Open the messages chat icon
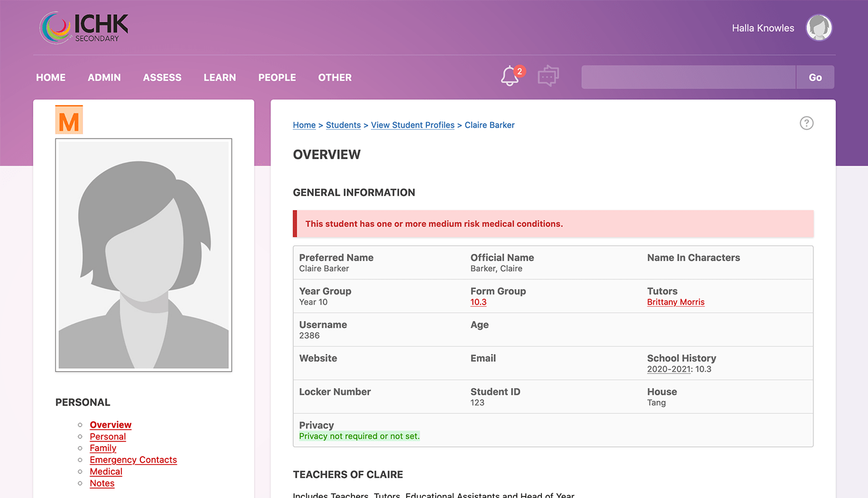The width and height of the screenshot is (868, 498). [x=548, y=76]
